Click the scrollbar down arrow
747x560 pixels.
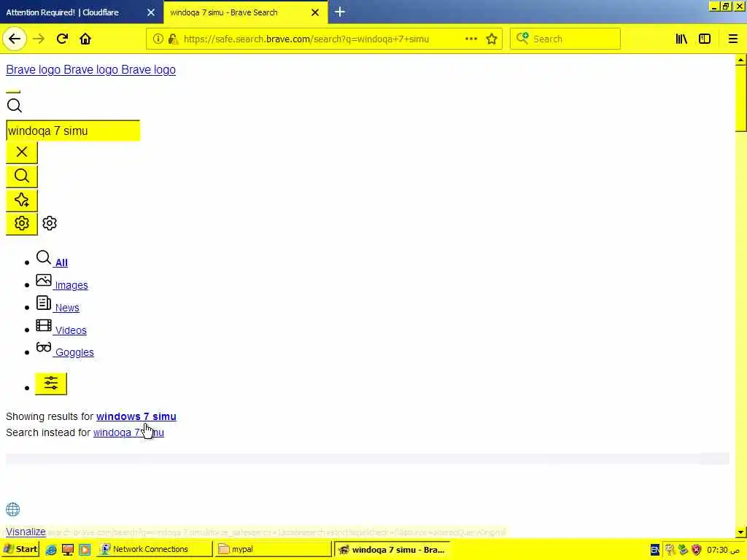(x=740, y=532)
